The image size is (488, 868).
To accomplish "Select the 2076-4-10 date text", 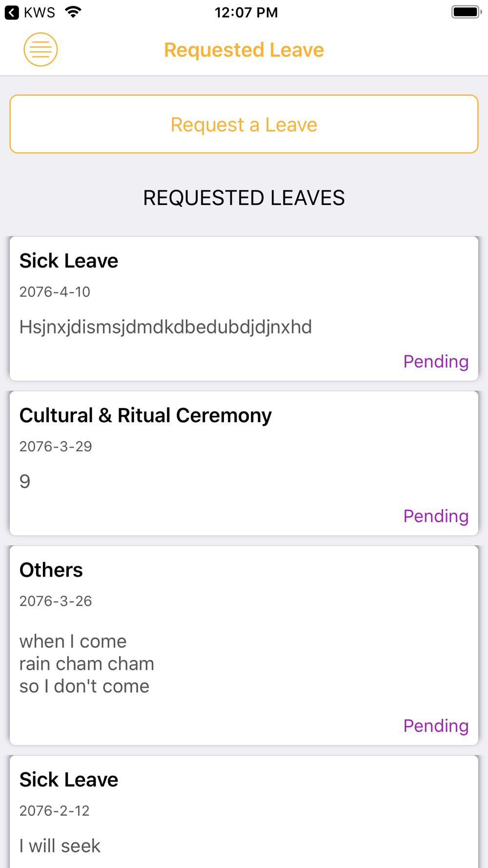I will click(55, 292).
